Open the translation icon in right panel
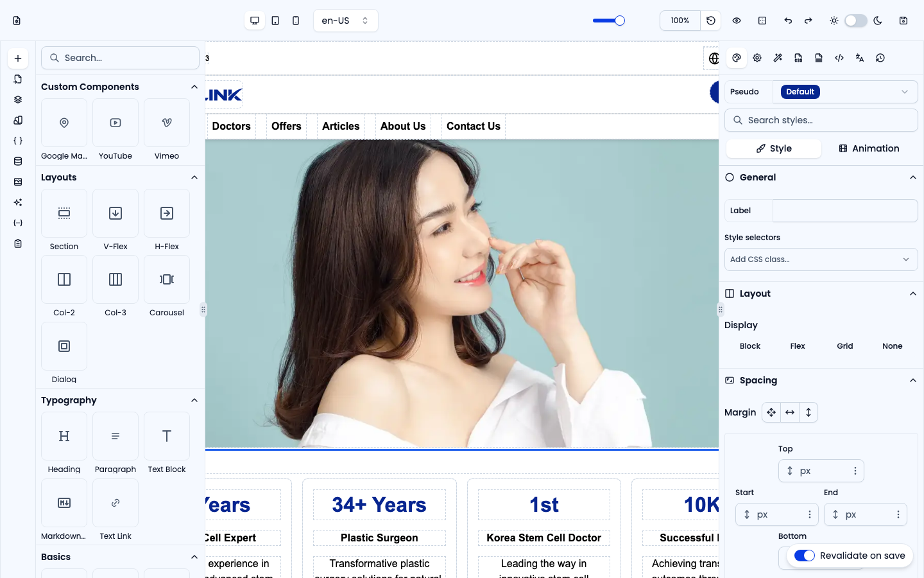 860,58
